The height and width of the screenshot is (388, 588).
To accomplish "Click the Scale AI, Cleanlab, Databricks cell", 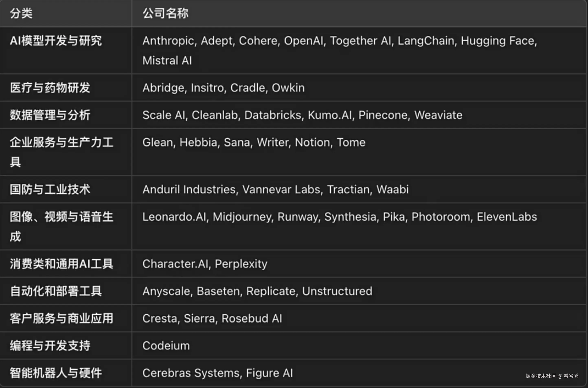I will coord(359,115).
